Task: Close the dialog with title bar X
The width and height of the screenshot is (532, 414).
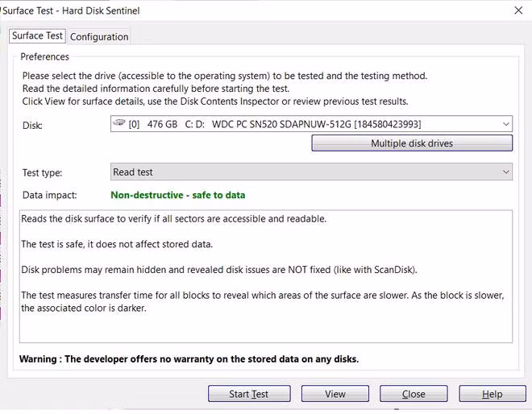Action: (x=517, y=10)
